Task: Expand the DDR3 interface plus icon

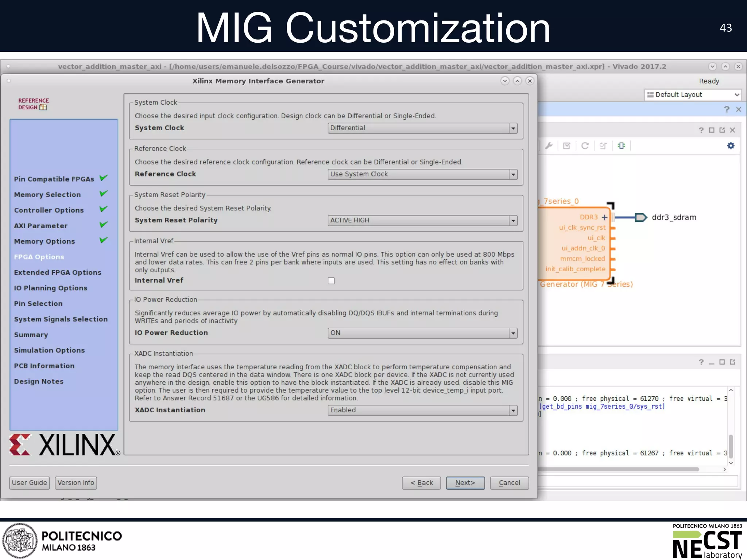Action: tap(604, 217)
